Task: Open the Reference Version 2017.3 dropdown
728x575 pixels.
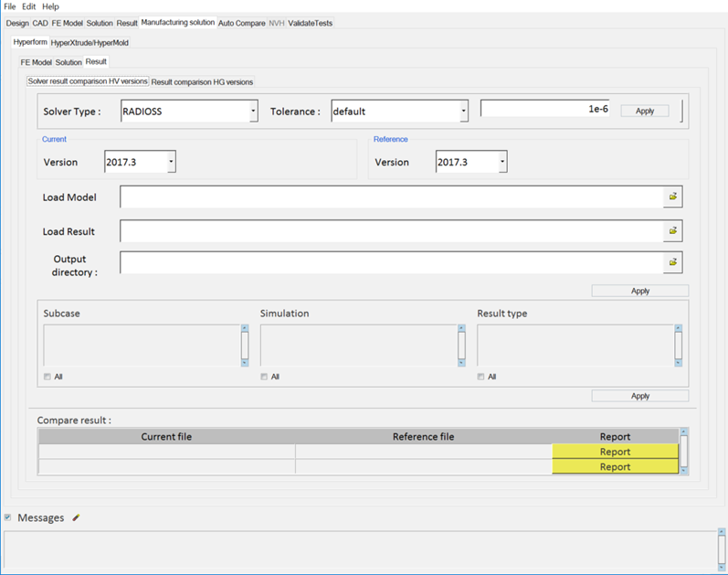Action: pos(501,162)
